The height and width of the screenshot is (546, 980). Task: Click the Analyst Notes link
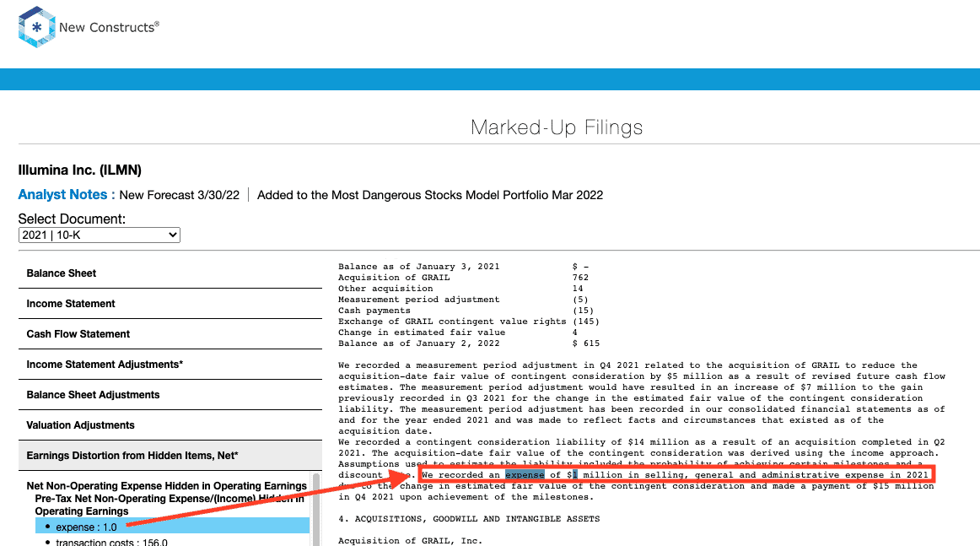click(67, 194)
